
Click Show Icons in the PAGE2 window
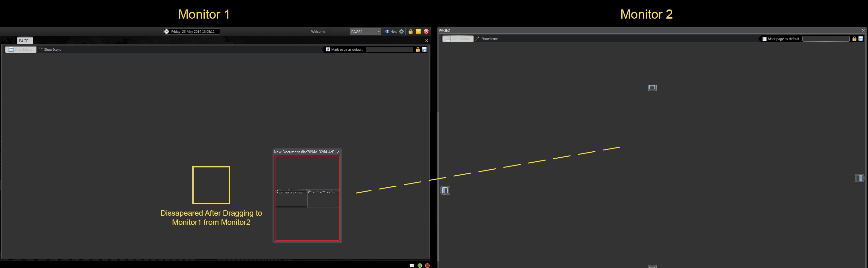[x=487, y=39]
